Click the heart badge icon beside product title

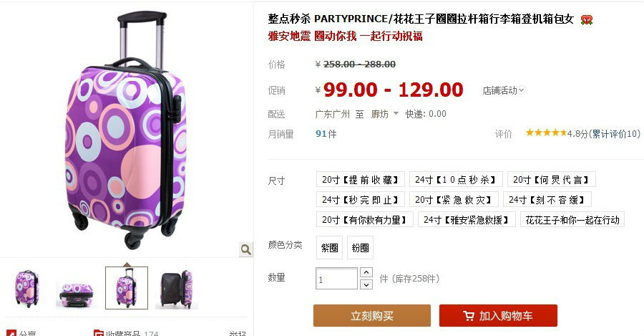587,19
